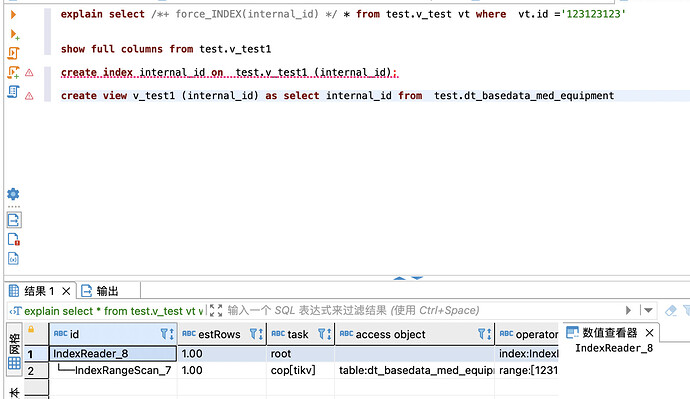
Task: Click IndexReader_8 in value viewer
Action: [614, 348]
